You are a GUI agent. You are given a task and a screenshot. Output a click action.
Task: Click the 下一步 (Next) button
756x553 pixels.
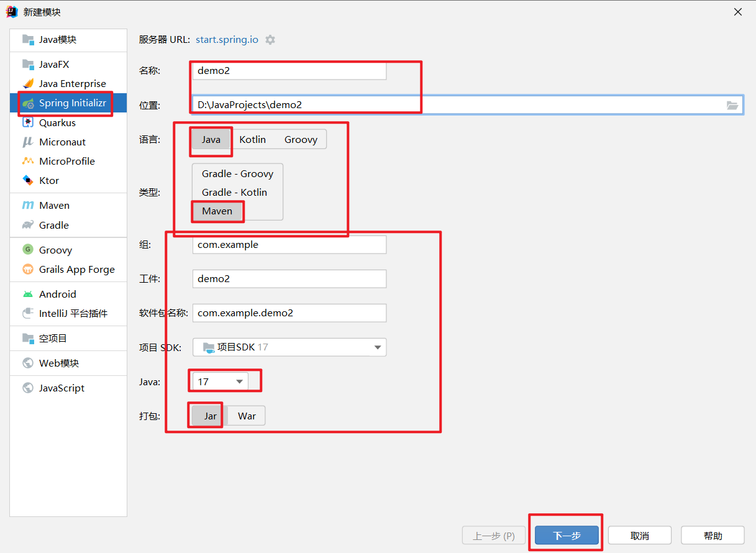click(x=567, y=536)
